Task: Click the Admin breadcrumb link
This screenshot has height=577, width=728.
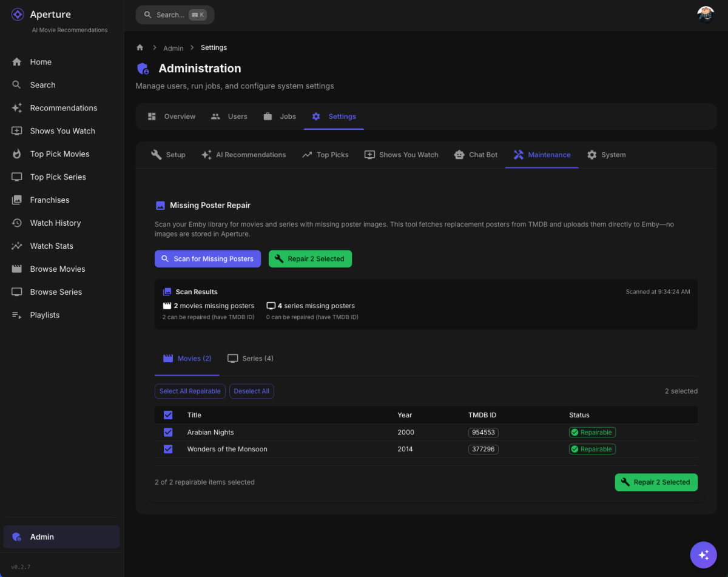Action: coord(173,48)
